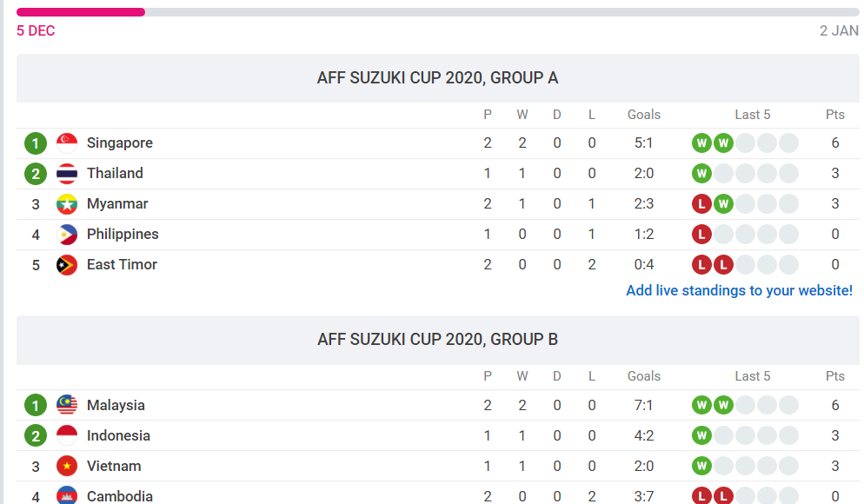The image size is (864, 504).
Task: Click the Cambodia flag icon
Action: pyautogui.click(x=67, y=496)
